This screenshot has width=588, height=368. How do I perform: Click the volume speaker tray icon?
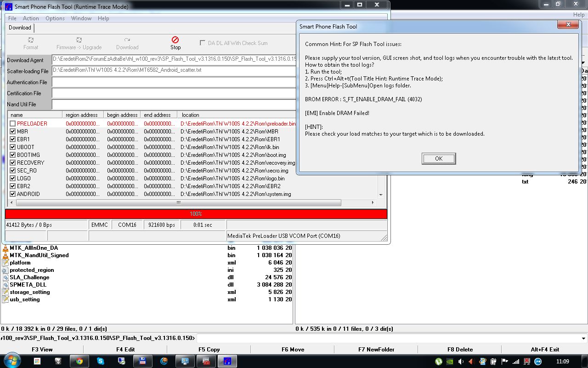pos(461,362)
